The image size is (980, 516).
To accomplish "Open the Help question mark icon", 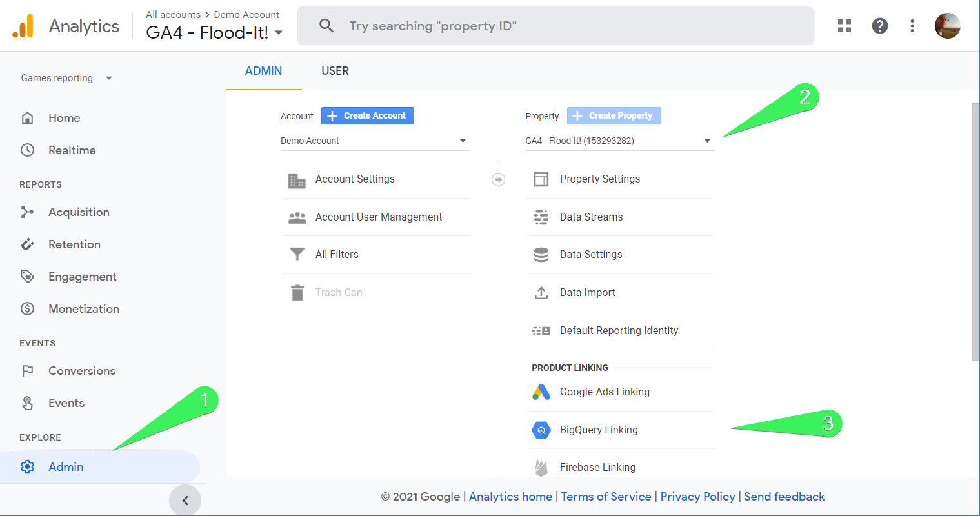I will 880,26.
